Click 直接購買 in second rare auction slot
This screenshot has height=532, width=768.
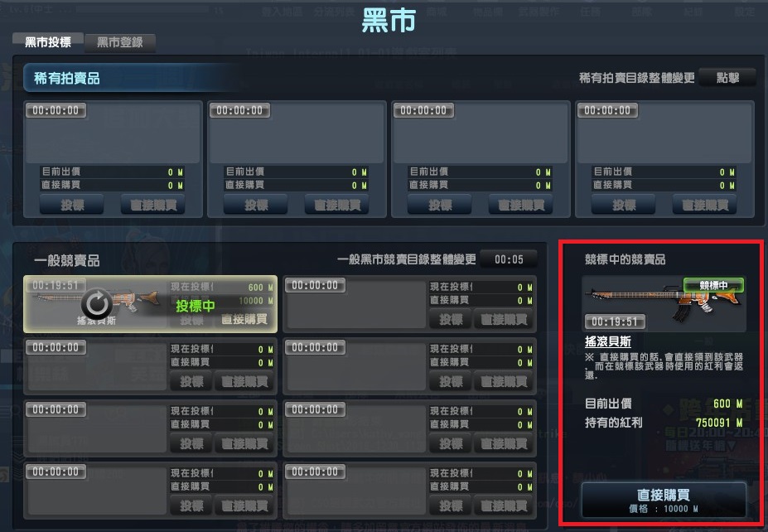coord(337,205)
